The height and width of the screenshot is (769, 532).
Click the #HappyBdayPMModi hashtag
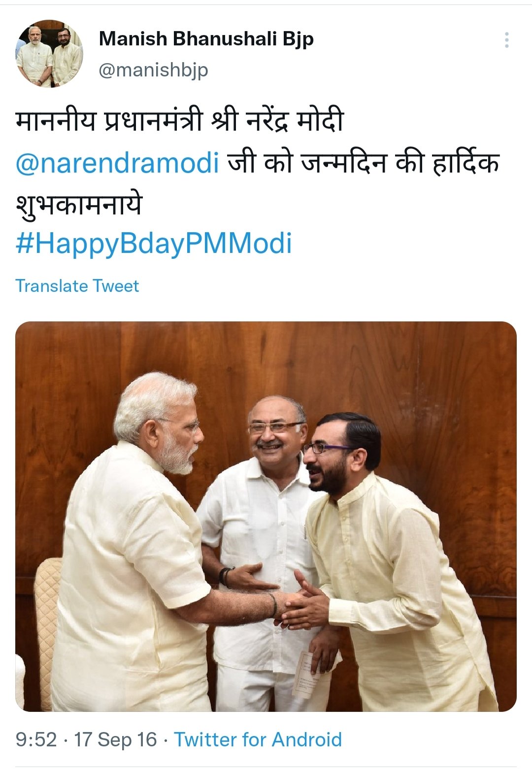[x=154, y=244]
